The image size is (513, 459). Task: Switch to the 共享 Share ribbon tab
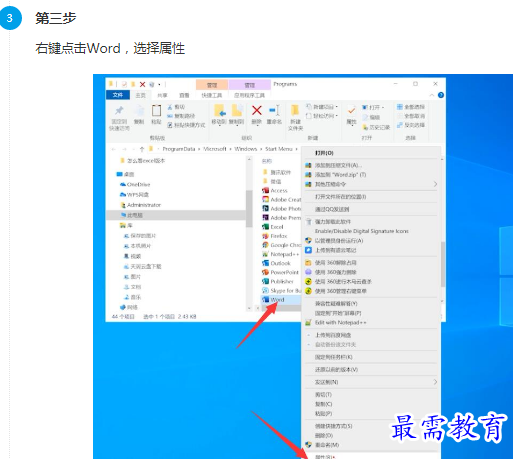[162, 95]
